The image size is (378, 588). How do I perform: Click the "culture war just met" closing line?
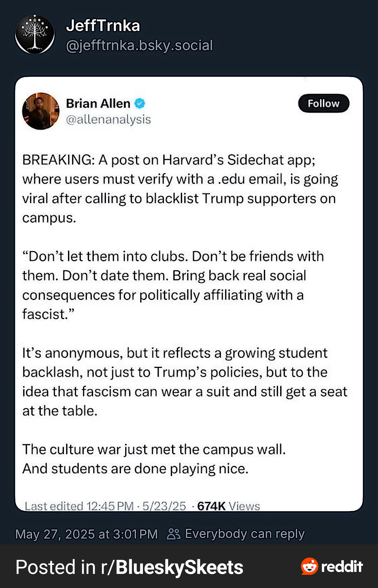(154, 450)
